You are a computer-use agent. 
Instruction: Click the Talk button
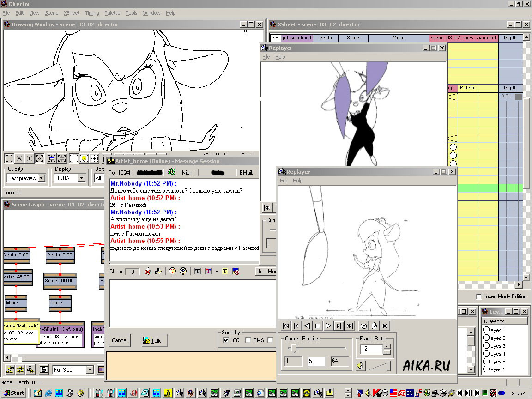(155, 340)
